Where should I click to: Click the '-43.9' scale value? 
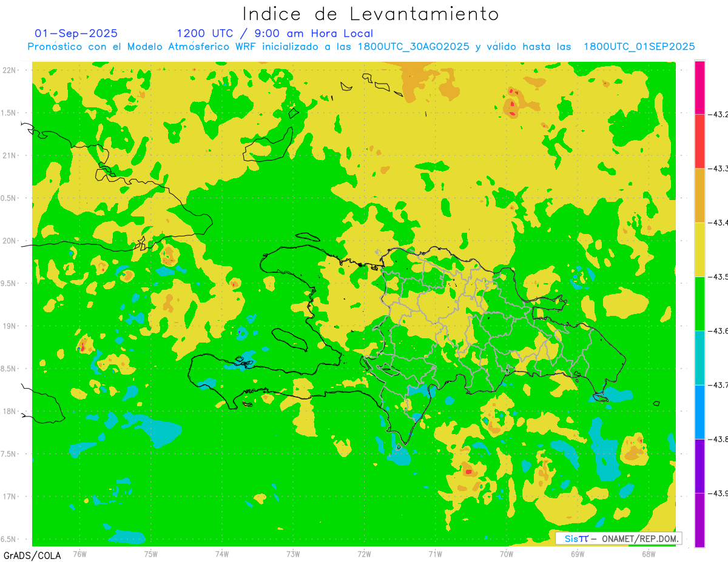[718, 493]
